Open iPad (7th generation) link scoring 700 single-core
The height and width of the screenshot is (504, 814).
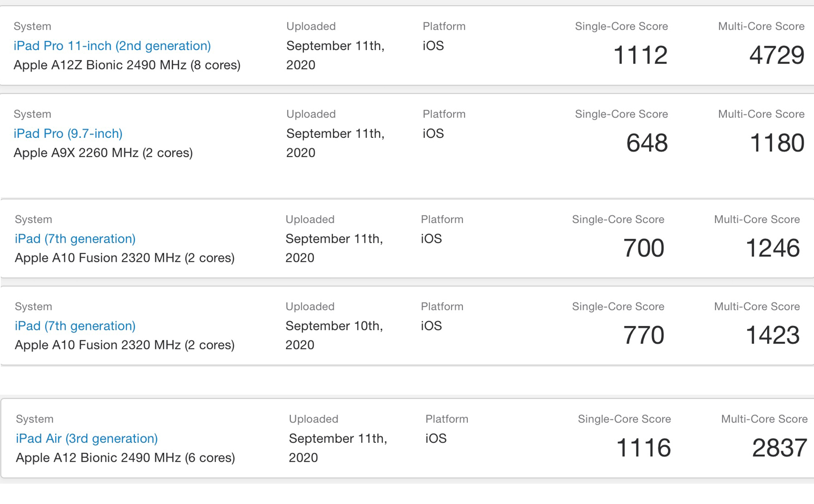tap(75, 238)
